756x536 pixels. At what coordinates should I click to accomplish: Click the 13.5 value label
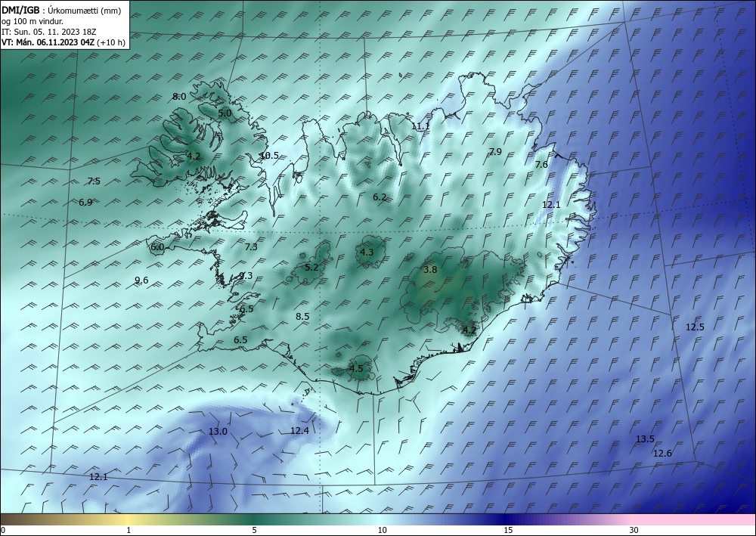[645, 439]
